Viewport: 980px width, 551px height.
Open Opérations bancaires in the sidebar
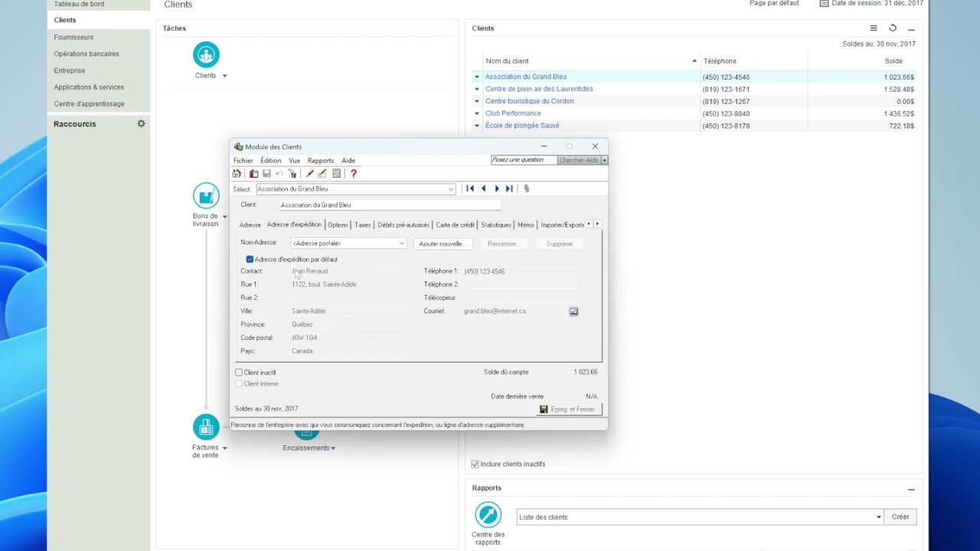[x=87, y=54]
